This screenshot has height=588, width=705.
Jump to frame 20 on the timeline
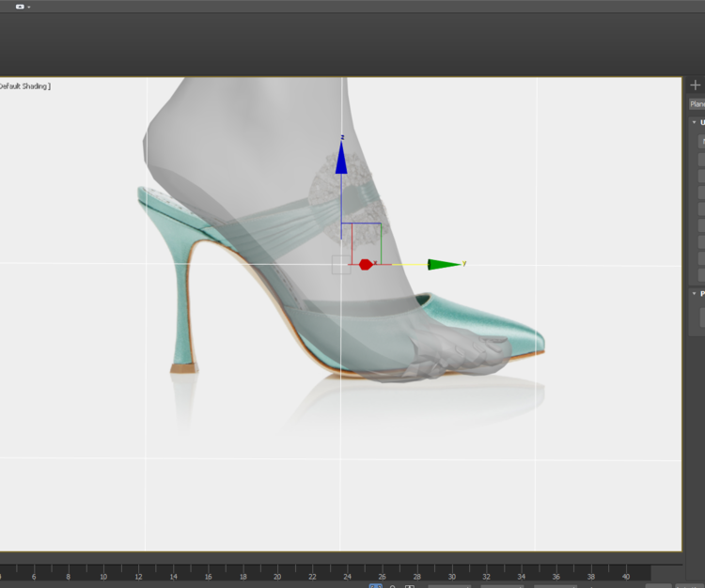277,577
